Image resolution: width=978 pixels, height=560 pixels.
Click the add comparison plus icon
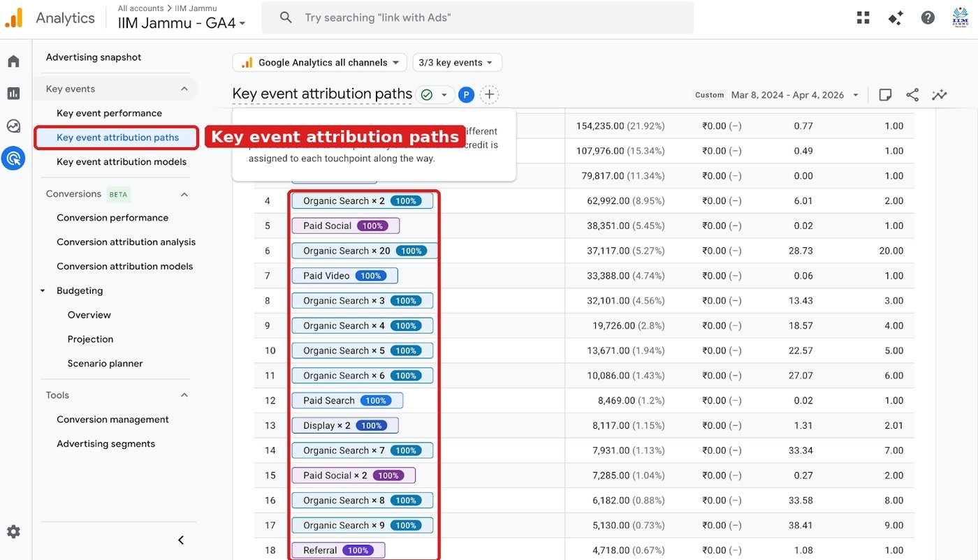(490, 94)
